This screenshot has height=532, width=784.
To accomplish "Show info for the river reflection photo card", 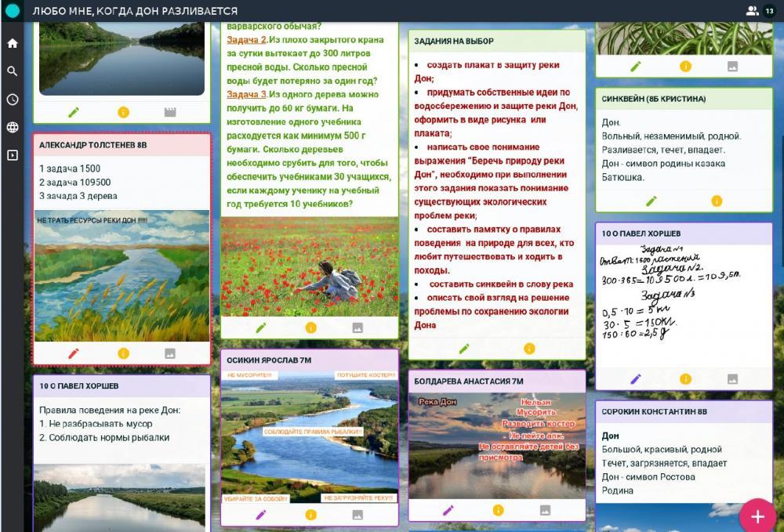I will click(x=124, y=112).
